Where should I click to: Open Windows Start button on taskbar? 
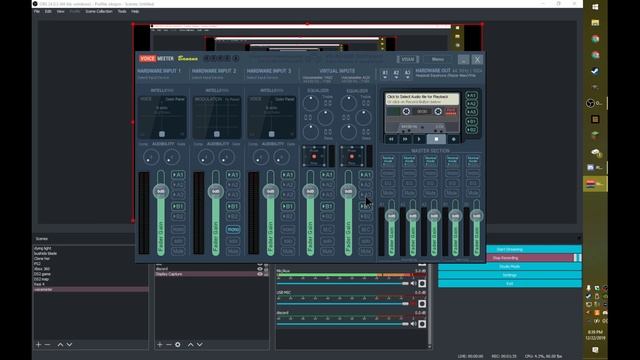[595, 7]
